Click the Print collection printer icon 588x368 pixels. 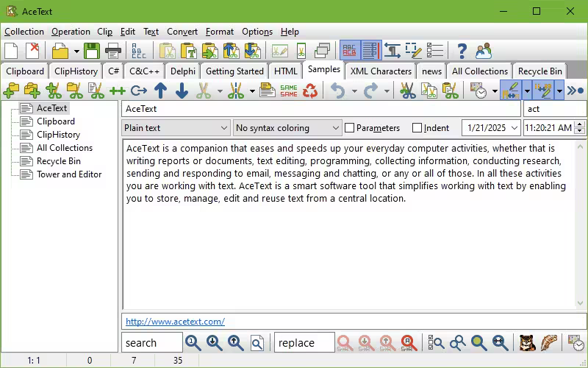(x=113, y=51)
